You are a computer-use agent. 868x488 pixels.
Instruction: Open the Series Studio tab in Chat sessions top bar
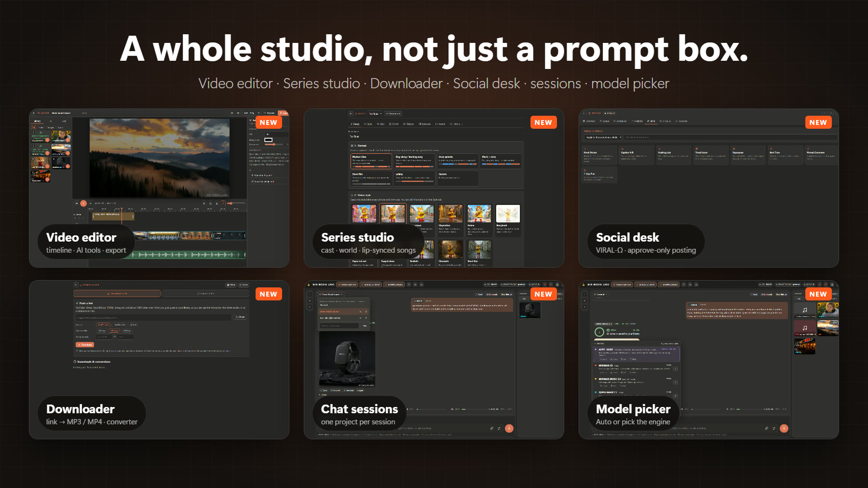coord(369,285)
